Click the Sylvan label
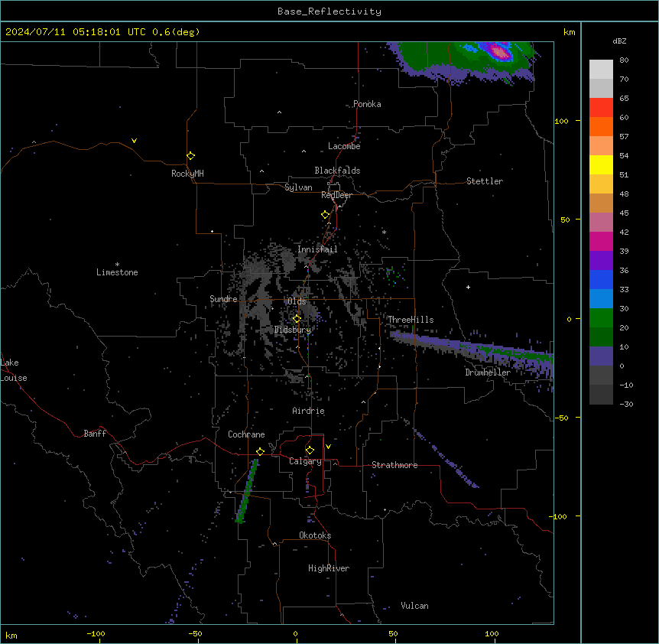Viewport: 659px width, 644px height. pos(298,187)
